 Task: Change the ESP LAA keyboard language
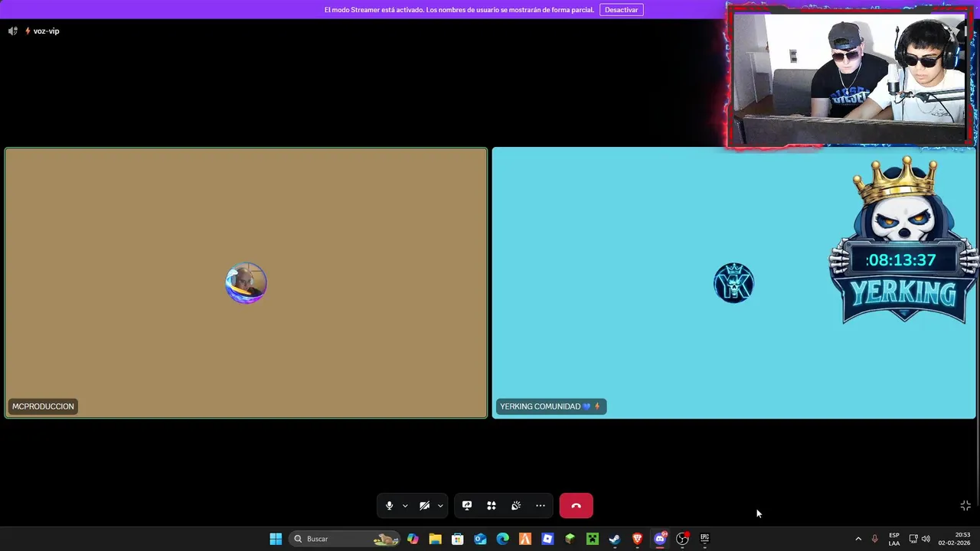(x=894, y=539)
